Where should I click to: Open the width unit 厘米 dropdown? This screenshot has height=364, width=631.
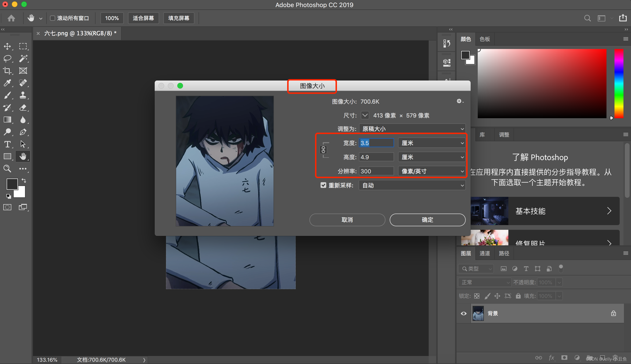pyautogui.click(x=432, y=143)
